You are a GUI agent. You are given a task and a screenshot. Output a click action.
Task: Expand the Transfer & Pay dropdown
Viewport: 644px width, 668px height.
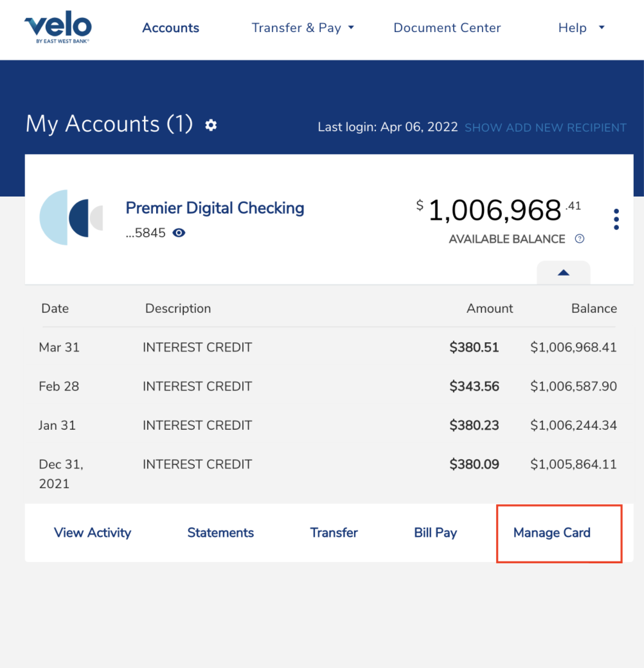click(x=303, y=28)
